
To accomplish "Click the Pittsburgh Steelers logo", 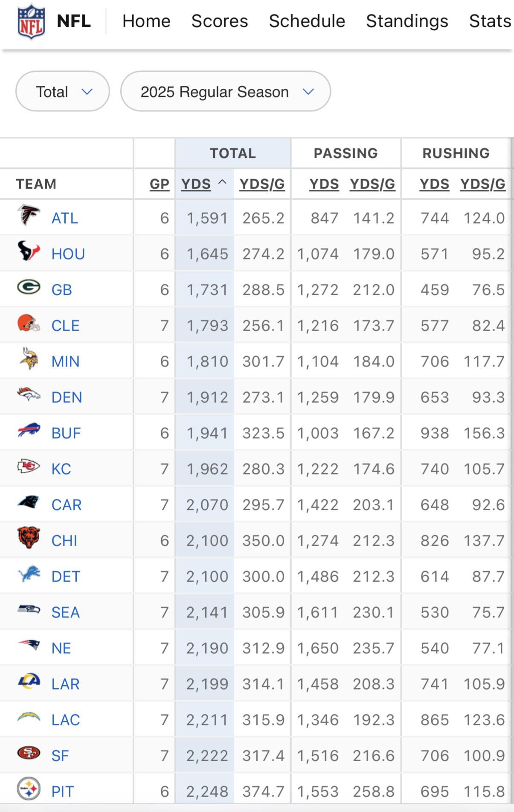I will tap(29, 789).
